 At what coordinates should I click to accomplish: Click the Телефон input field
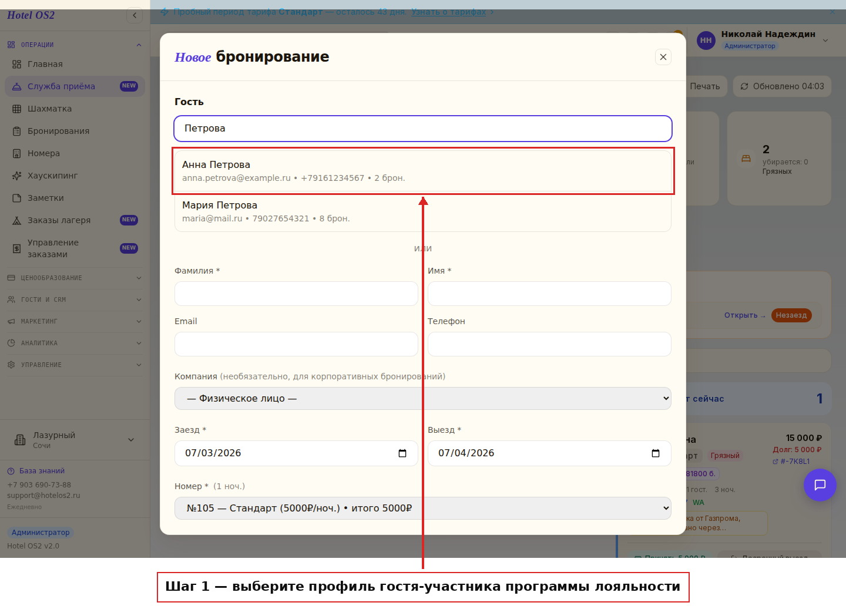click(549, 344)
